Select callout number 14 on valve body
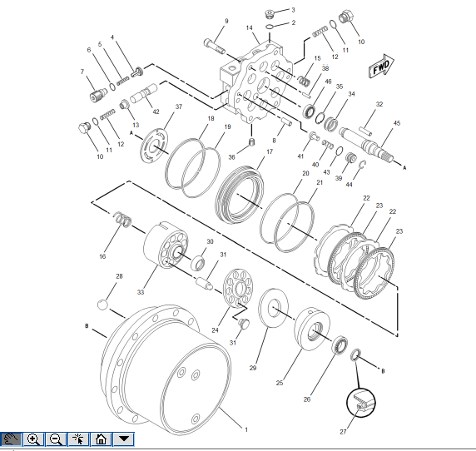 click(x=249, y=28)
